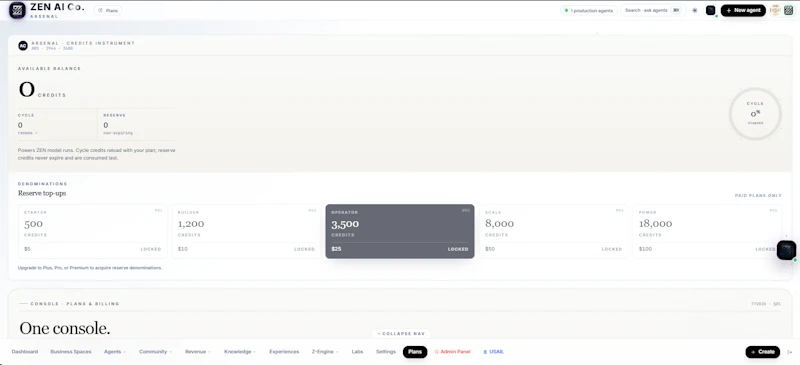
Task: Click the Available Balance label
Action: [x=49, y=68]
